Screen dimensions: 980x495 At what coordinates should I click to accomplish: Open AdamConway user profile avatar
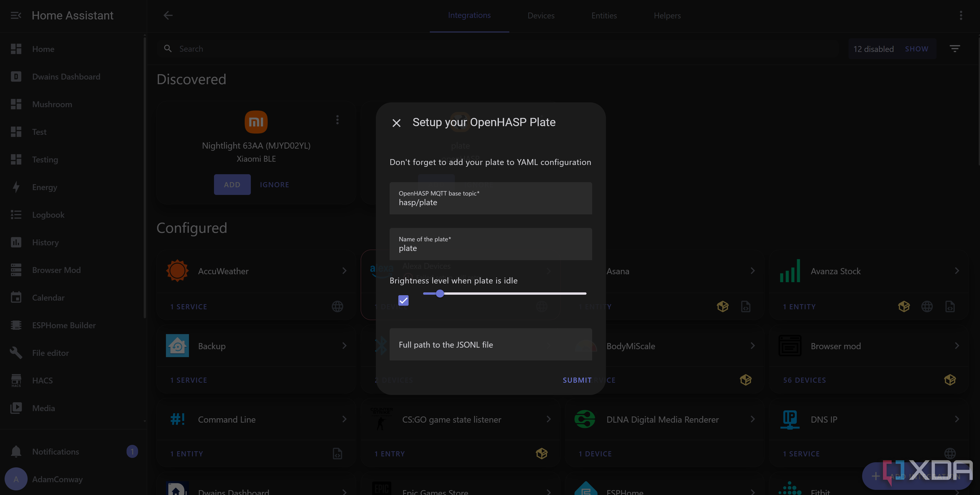point(16,479)
